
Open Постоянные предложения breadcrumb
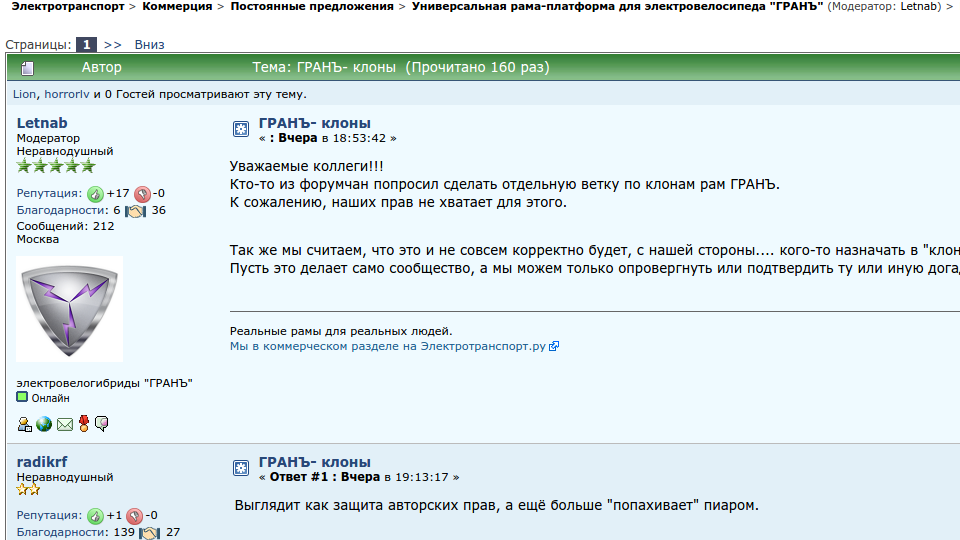pos(312,7)
